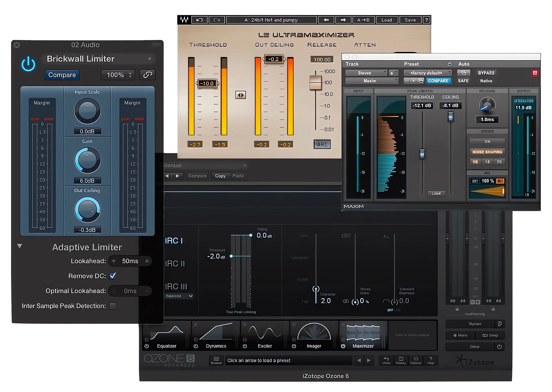Select 20-bit dither in Maxim

[x=499, y=162]
